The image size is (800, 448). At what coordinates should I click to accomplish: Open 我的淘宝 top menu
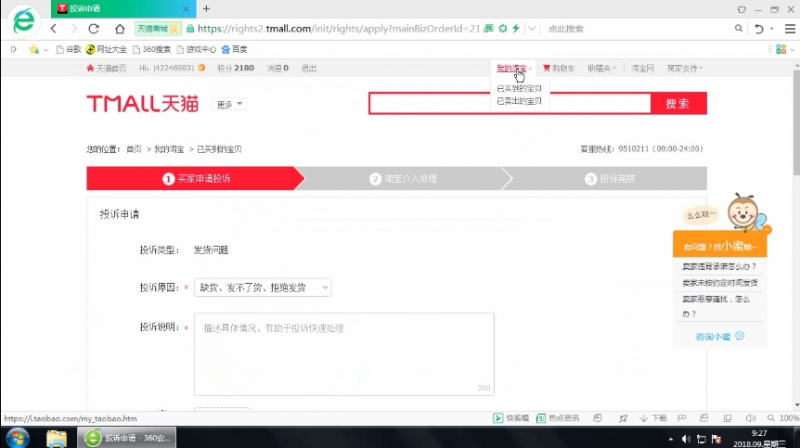tap(513, 68)
